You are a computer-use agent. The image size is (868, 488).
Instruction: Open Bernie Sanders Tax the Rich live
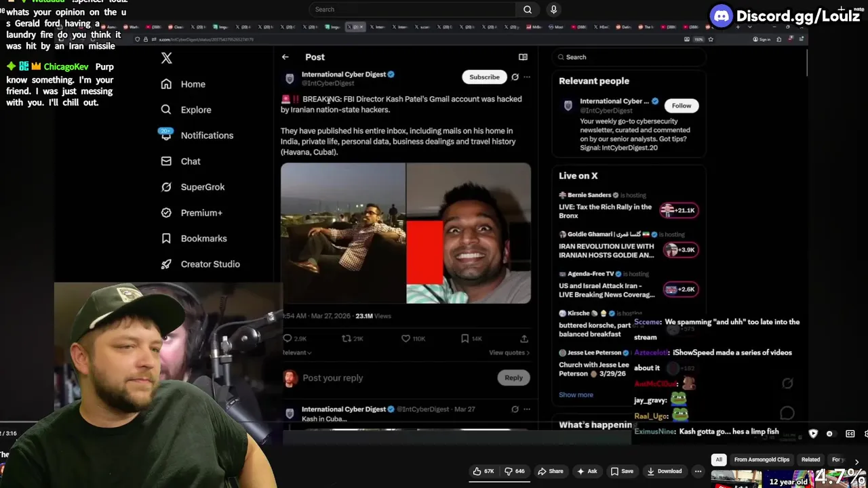click(627, 206)
